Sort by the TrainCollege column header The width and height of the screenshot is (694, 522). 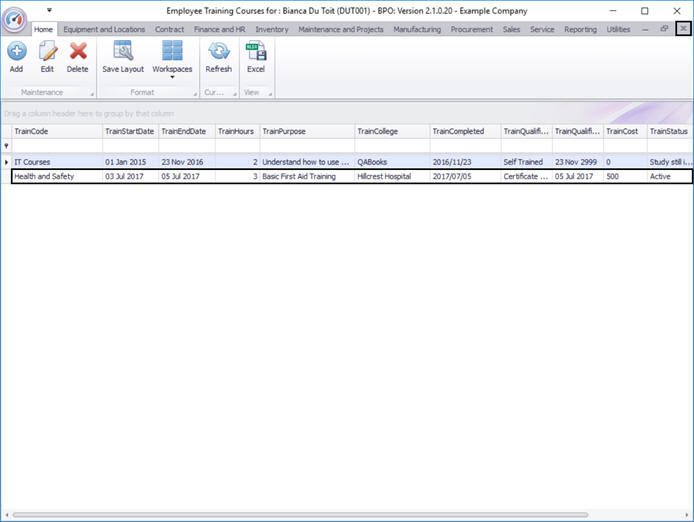392,131
